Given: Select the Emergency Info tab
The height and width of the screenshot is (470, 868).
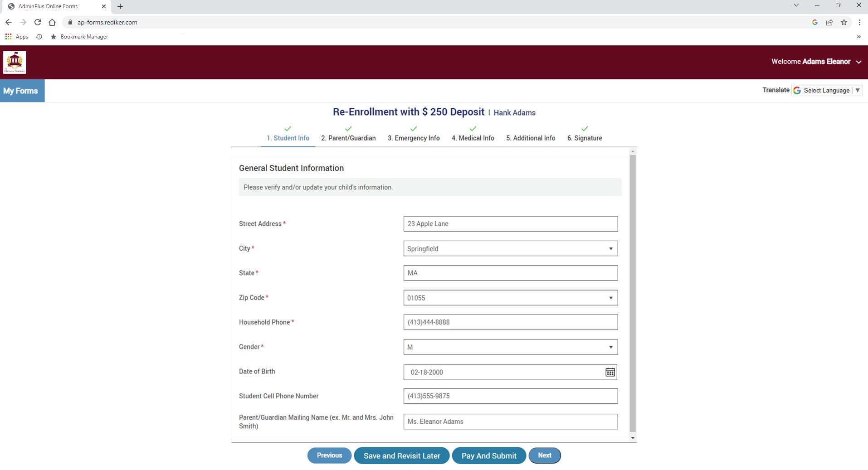Looking at the screenshot, I should (x=413, y=138).
